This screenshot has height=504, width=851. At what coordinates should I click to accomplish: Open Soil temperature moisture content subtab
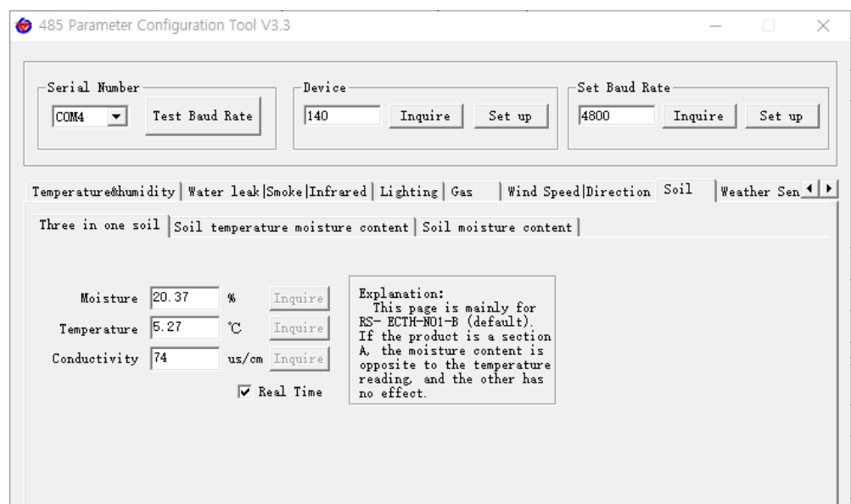click(x=292, y=227)
